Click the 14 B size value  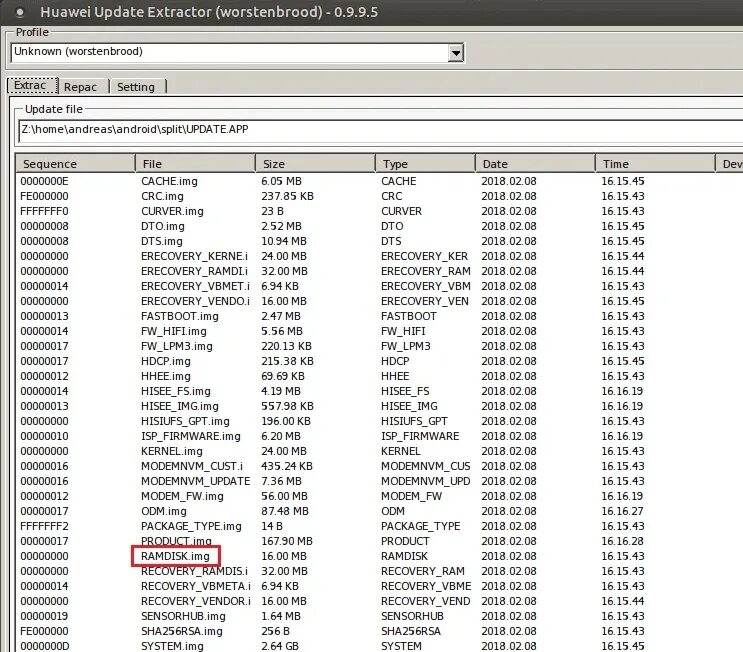click(272, 526)
